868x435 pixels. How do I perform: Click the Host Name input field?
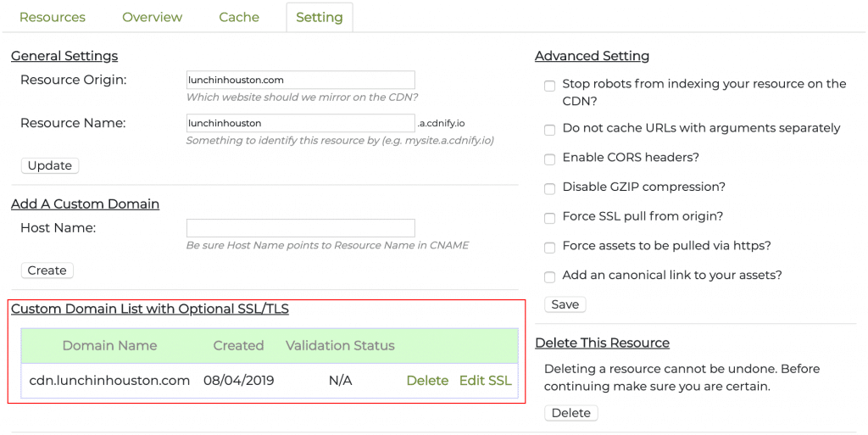pos(300,228)
